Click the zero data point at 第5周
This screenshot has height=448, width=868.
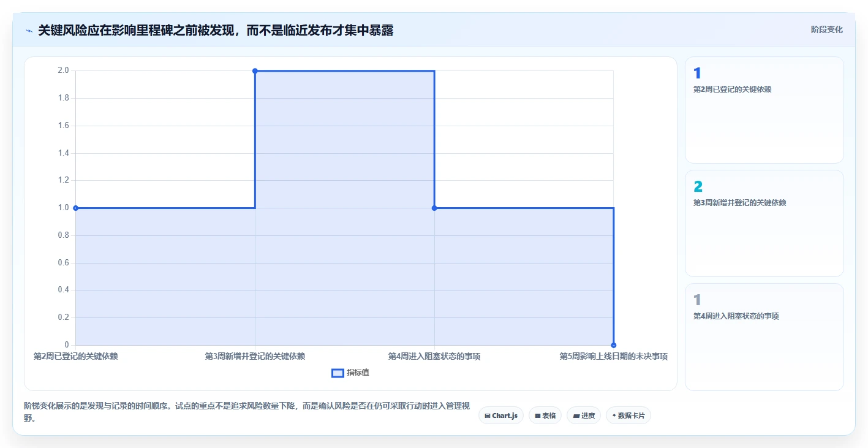[613, 345]
